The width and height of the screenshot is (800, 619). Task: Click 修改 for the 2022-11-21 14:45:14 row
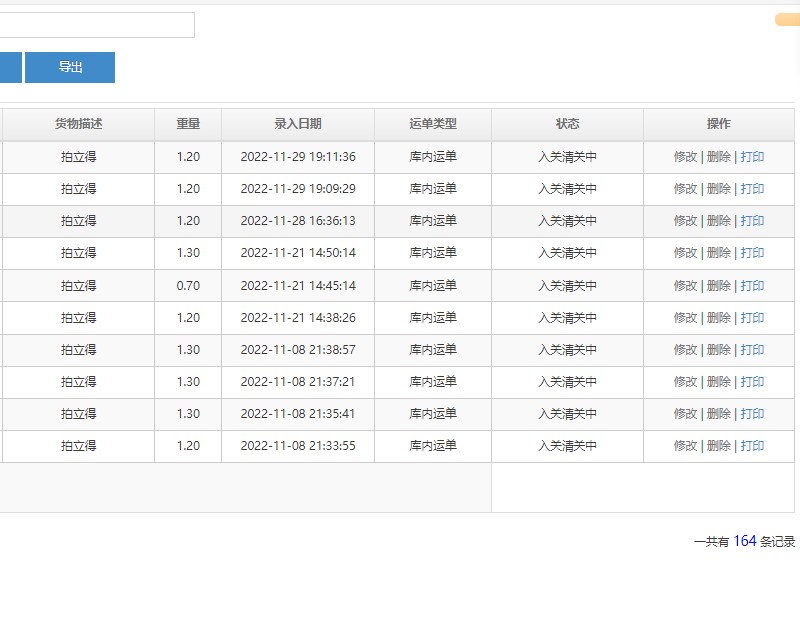pos(685,286)
